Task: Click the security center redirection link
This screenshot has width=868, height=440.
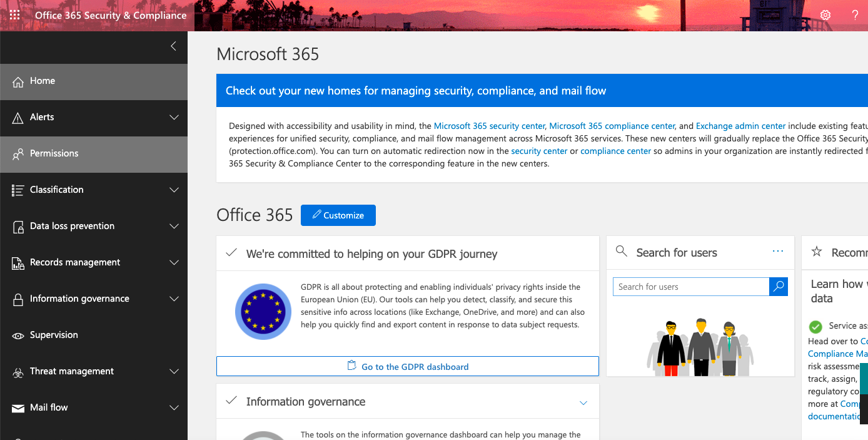Action: coord(539,151)
